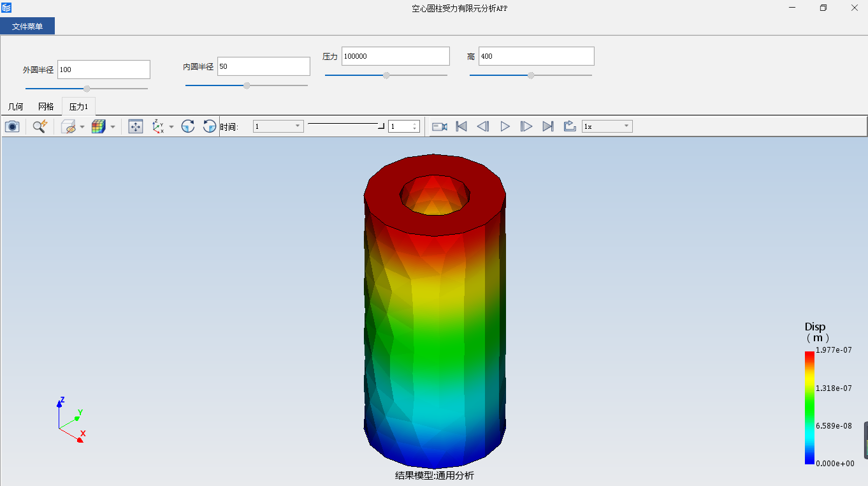868x486 pixels.
Task: Click the 高 slider handle
Action: tap(531, 75)
